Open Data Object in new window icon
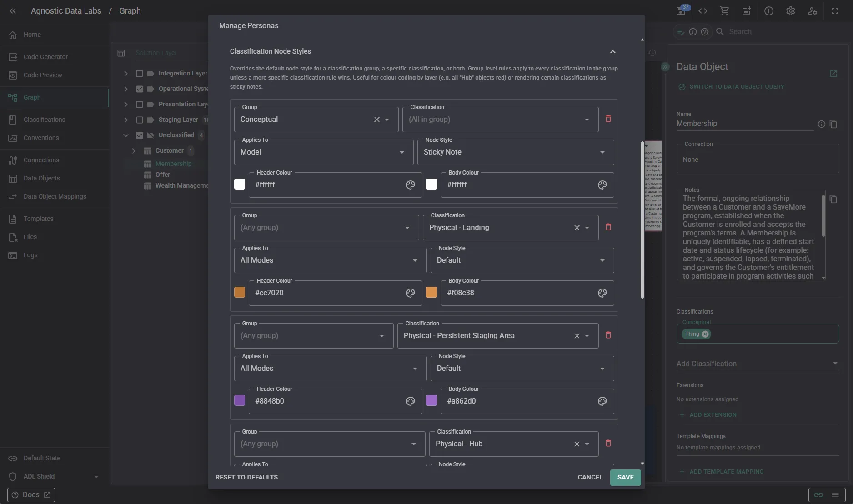The image size is (853, 504). click(x=833, y=74)
